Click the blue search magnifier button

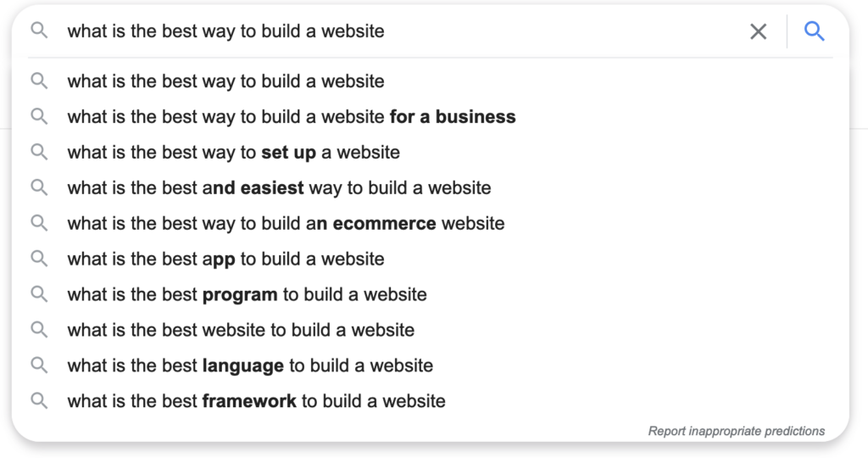coord(815,31)
